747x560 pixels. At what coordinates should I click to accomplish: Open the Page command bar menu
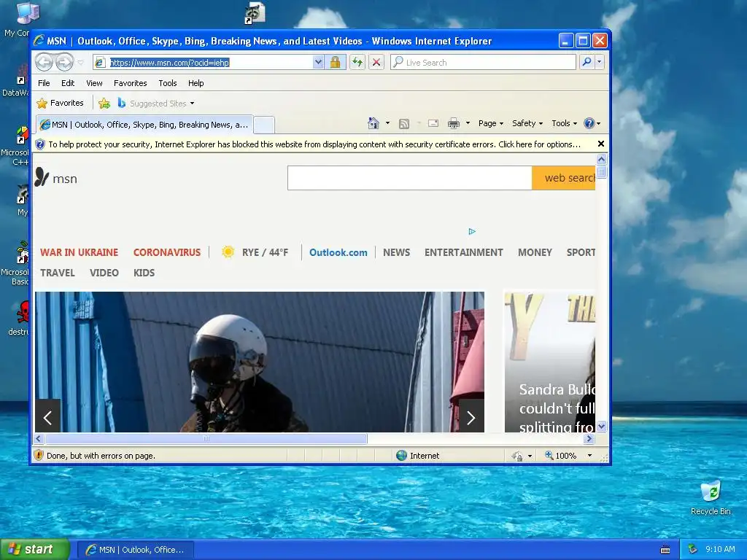491,123
